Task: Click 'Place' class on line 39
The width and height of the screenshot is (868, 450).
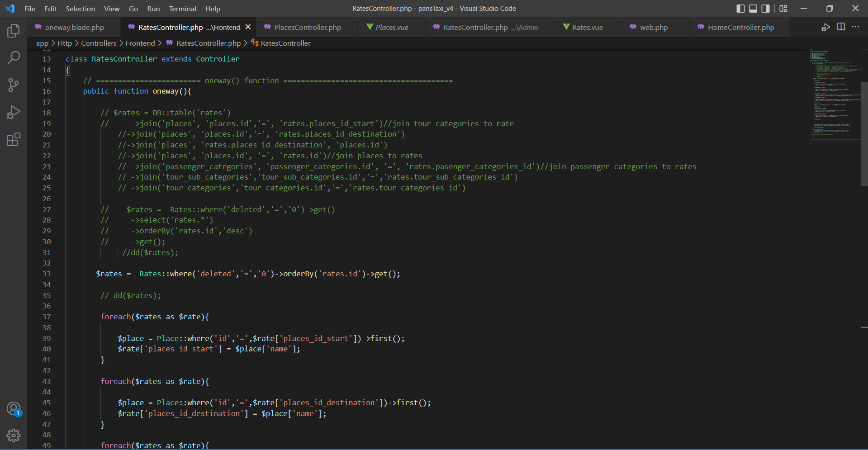Action: pyautogui.click(x=168, y=339)
